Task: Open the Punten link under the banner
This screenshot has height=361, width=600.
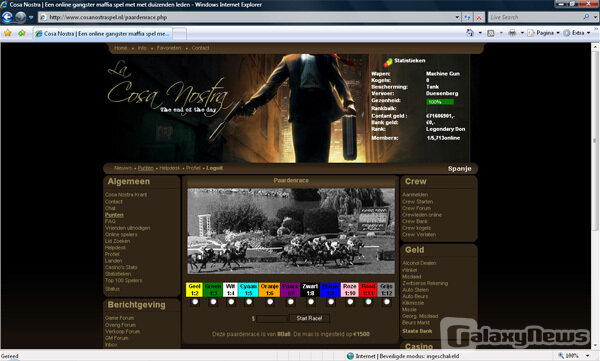Action: tap(145, 168)
